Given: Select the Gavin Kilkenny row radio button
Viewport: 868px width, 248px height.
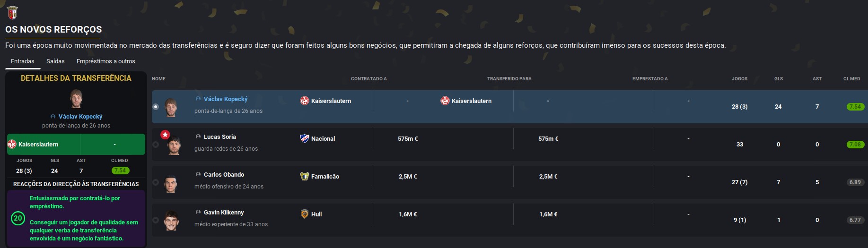Looking at the screenshot, I should tap(156, 220).
